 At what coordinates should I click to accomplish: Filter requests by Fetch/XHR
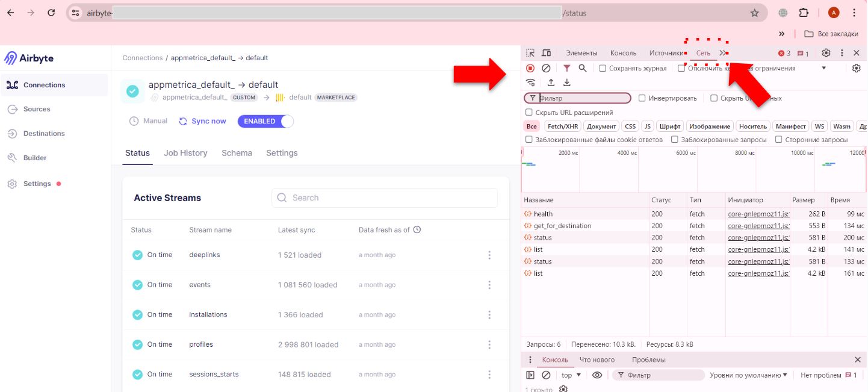pos(563,126)
